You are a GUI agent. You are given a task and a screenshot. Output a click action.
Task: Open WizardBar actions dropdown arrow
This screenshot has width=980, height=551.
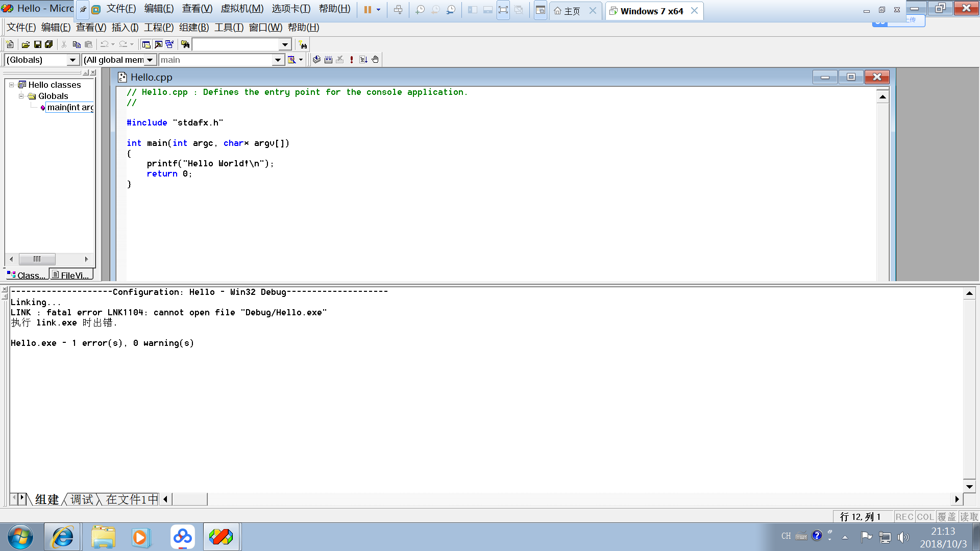click(301, 60)
